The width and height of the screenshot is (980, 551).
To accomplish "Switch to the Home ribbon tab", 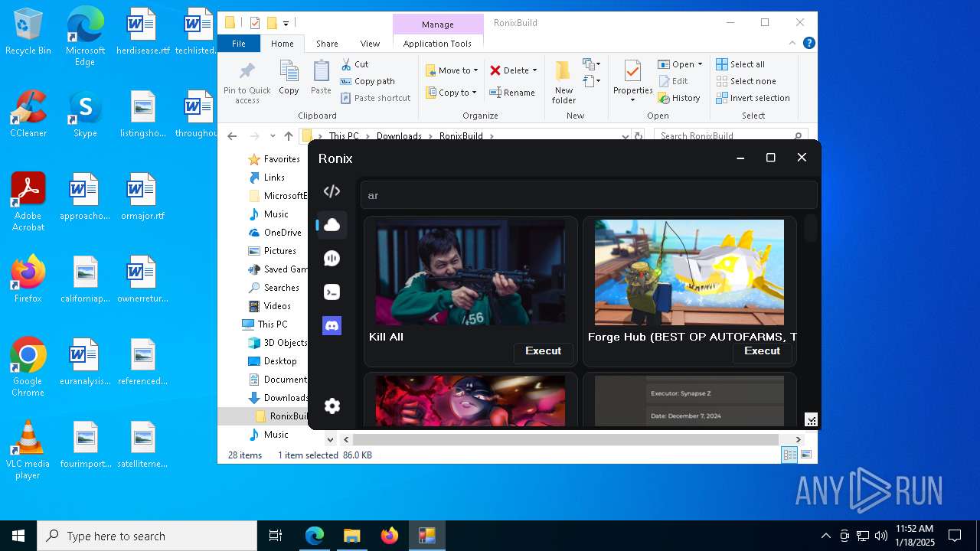I will pyautogui.click(x=283, y=44).
